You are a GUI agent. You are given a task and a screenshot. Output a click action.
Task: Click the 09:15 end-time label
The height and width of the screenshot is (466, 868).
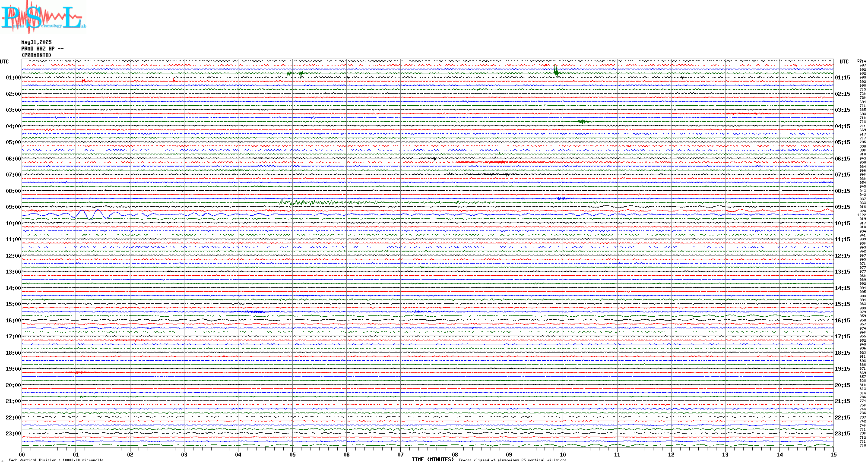[843, 207]
